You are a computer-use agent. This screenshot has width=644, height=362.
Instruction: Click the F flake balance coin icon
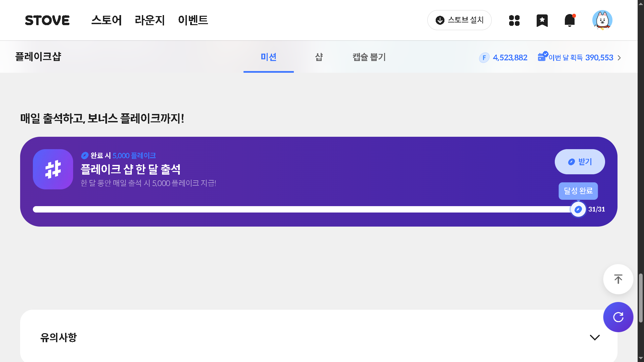[484, 58]
